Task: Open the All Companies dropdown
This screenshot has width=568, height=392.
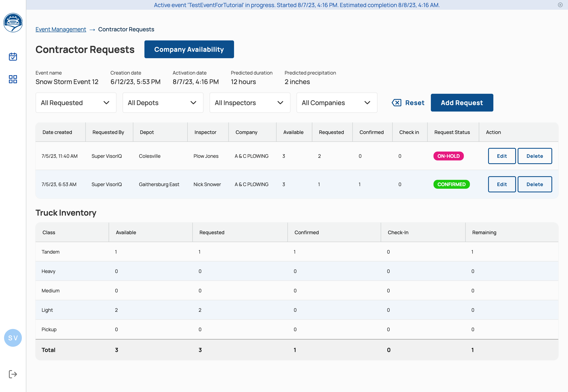Action: 337,103
